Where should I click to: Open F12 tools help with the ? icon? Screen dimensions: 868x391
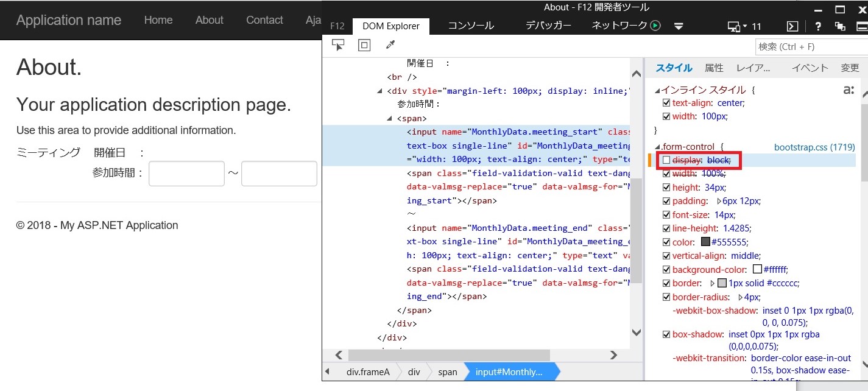pyautogui.click(x=818, y=26)
